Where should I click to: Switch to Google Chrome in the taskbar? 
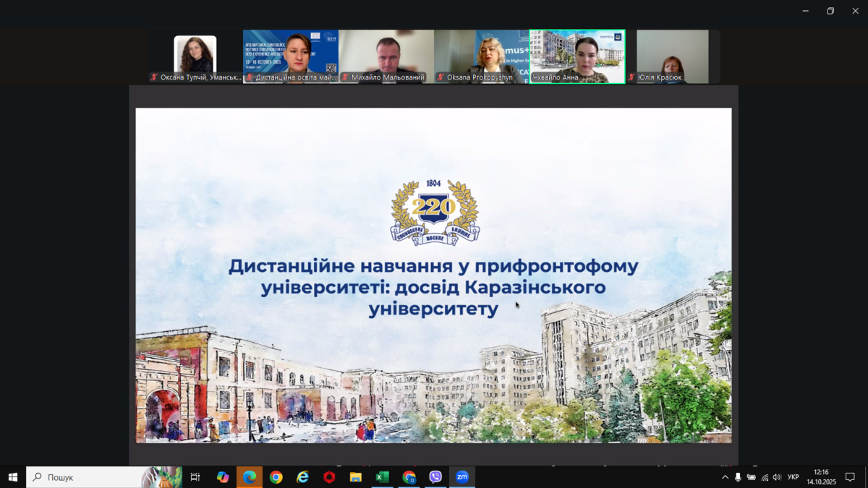276,477
